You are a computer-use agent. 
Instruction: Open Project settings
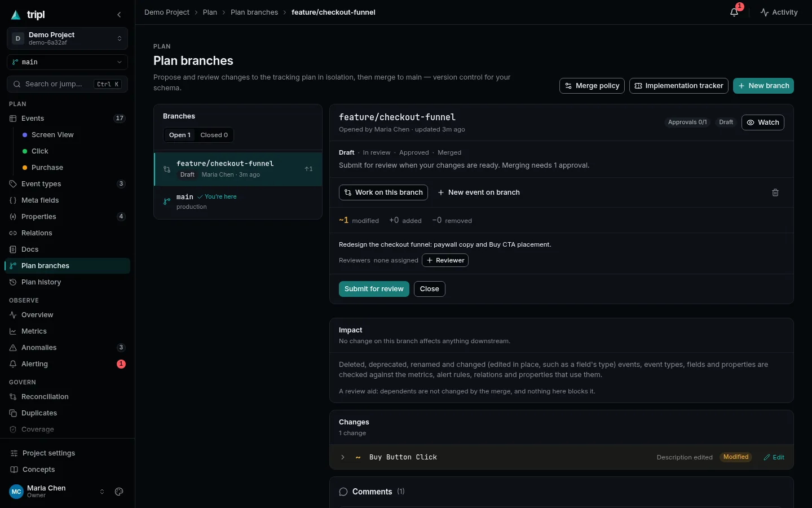click(x=67, y=453)
